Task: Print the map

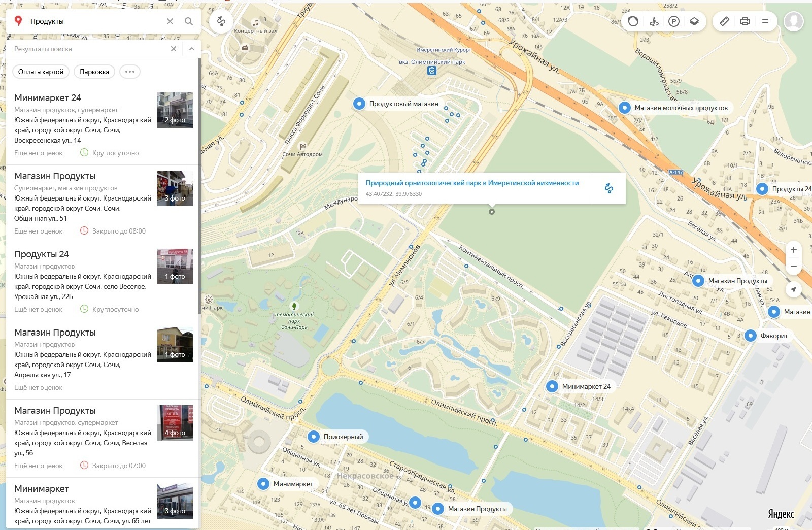Action: 745,21
